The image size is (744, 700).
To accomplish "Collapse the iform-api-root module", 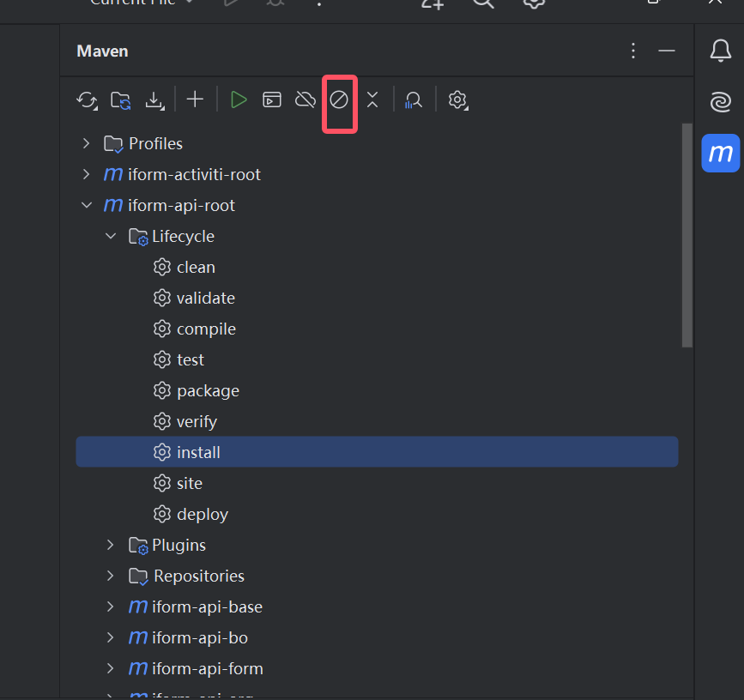I will coord(86,205).
